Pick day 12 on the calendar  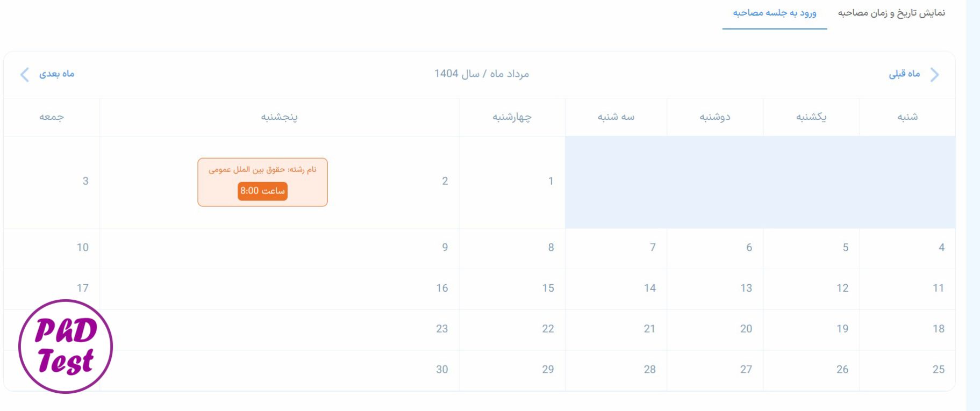point(842,288)
